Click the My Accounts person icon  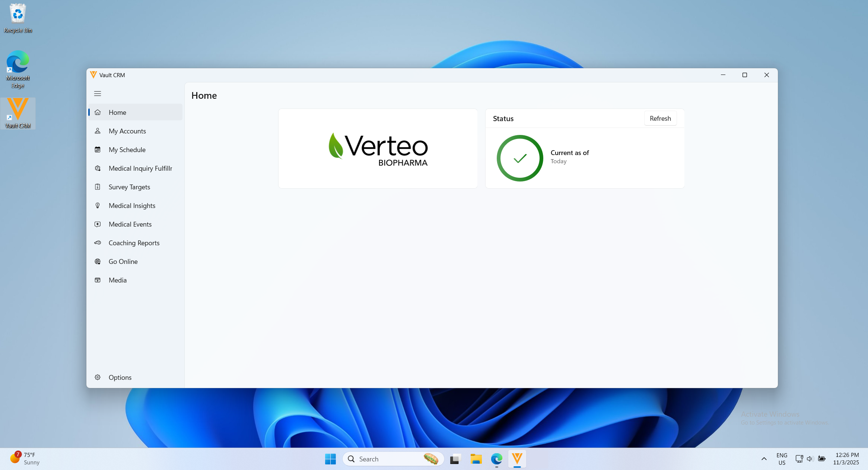(98, 131)
